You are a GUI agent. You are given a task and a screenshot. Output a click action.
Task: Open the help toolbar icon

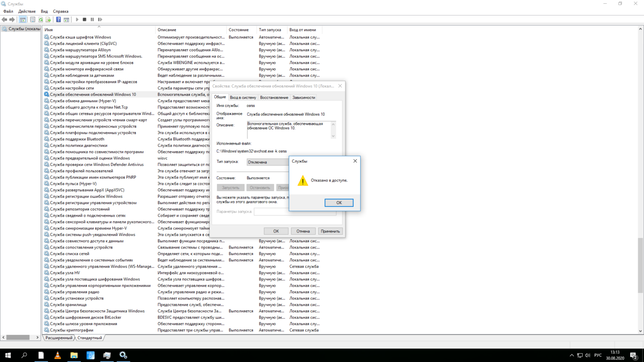coord(59,20)
